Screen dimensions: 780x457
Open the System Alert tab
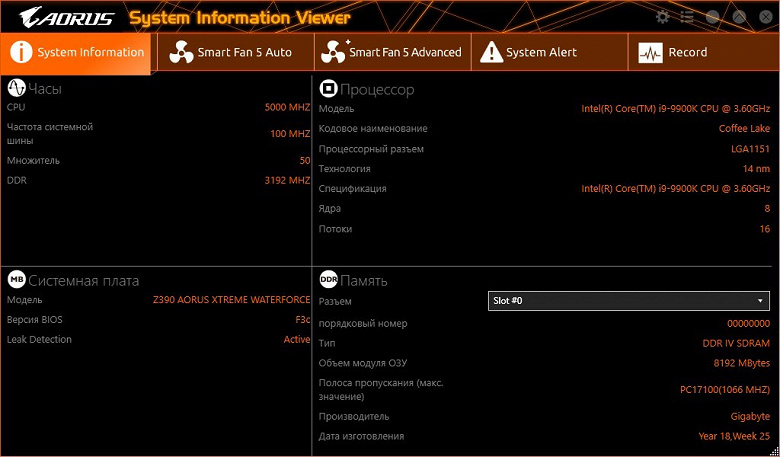coord(550,52)
